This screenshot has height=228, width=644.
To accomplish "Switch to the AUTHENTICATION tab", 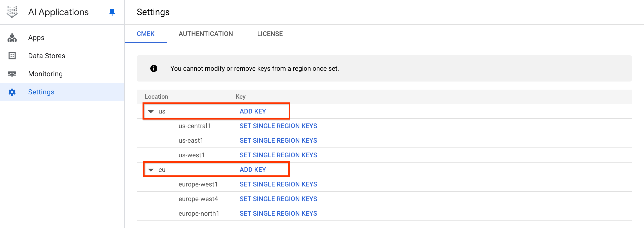I will click(x=206, y=34).
